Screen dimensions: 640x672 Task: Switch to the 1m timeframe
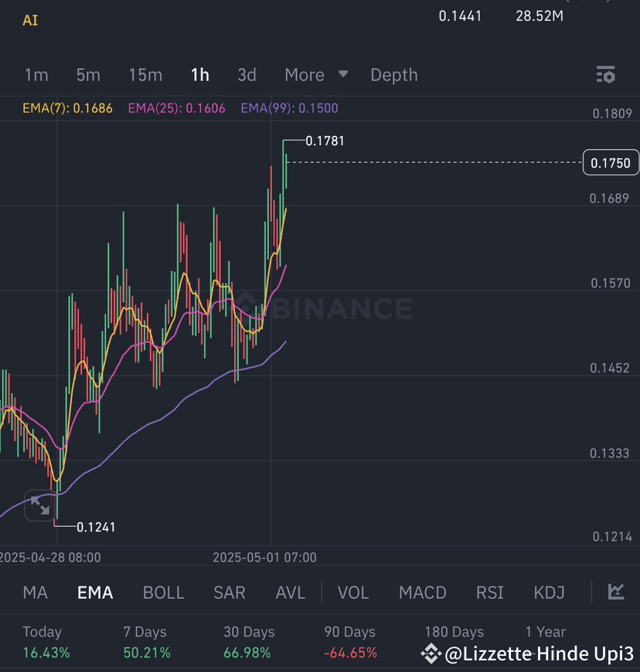pyautogui.click(x=36, y=75)
